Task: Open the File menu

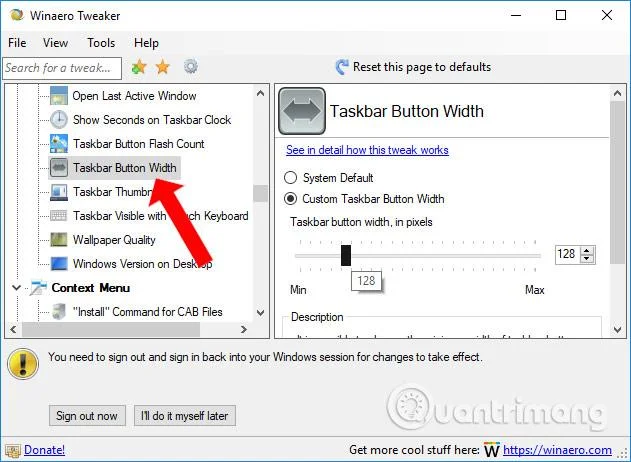Action: (17, 43)
